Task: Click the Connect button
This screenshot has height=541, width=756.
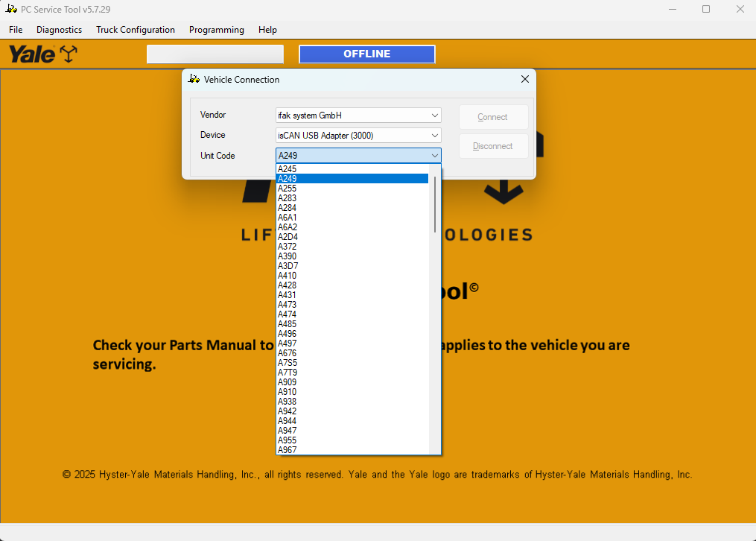Action: (493, 117)
